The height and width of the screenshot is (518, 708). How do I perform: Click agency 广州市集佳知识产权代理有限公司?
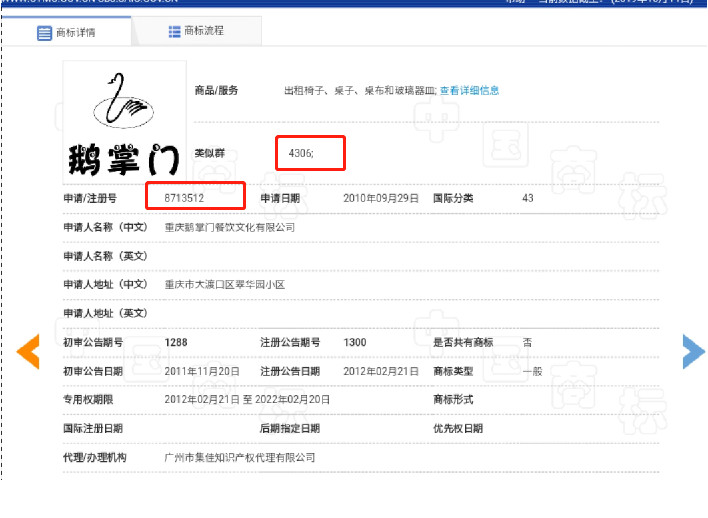[x=239, y=457]
